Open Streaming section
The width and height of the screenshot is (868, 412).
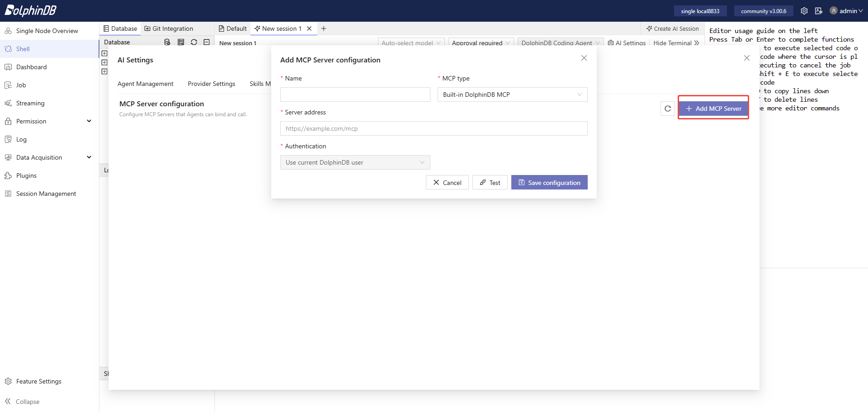[x=30, y=103]
